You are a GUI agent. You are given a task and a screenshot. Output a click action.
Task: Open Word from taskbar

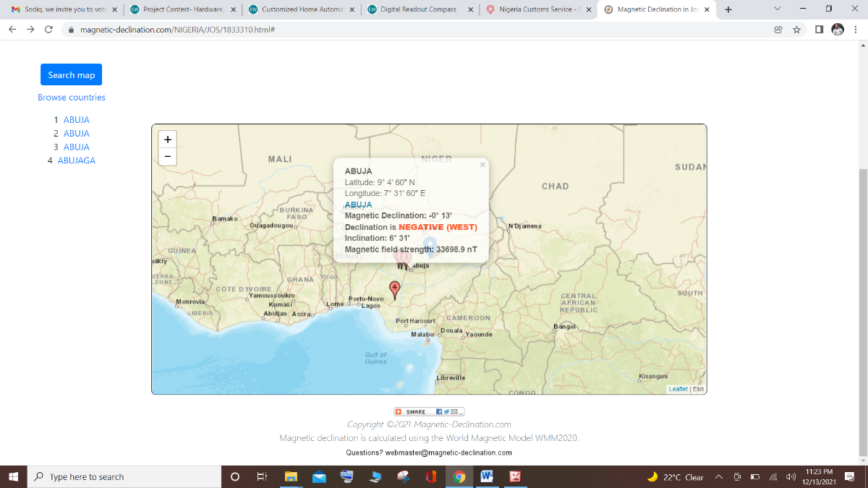point(487,476)
